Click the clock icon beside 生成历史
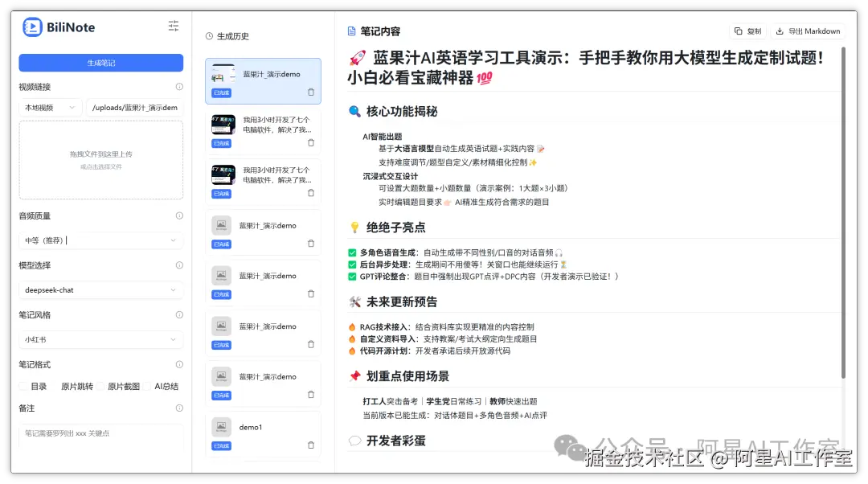Screen dimensions: 868x484 209,36
